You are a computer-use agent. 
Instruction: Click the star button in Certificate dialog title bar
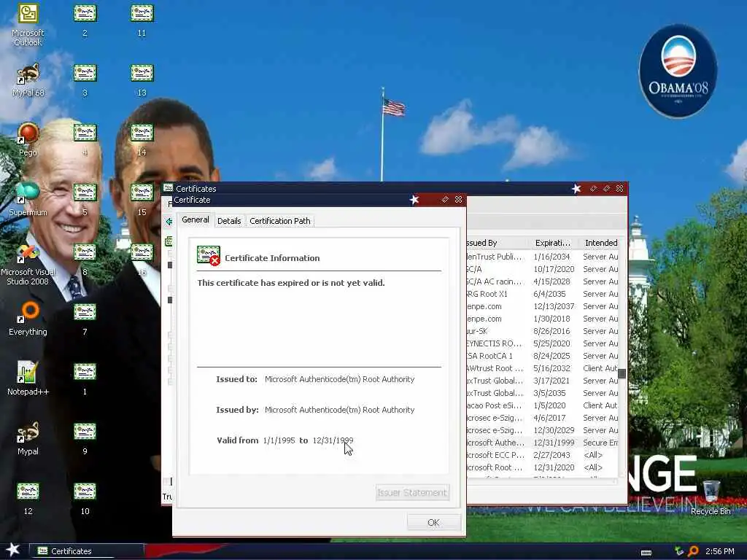pyautogui.click(x=414, y=200)
